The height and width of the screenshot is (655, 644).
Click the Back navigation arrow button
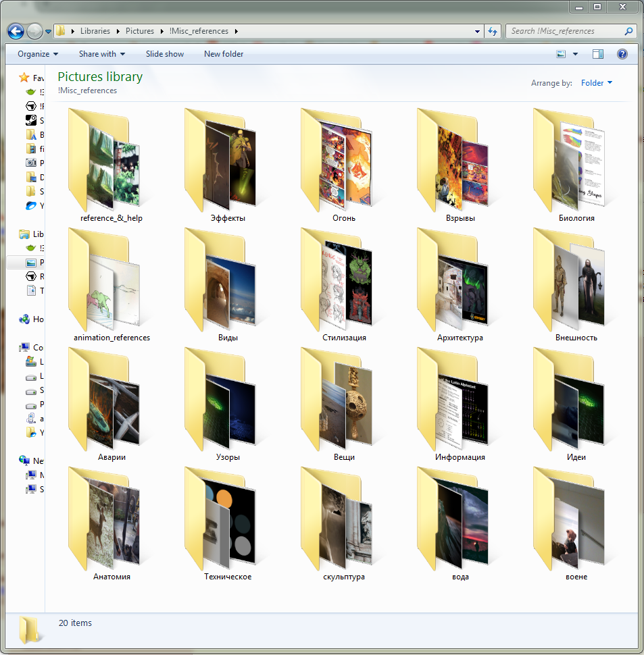(16, 31)
